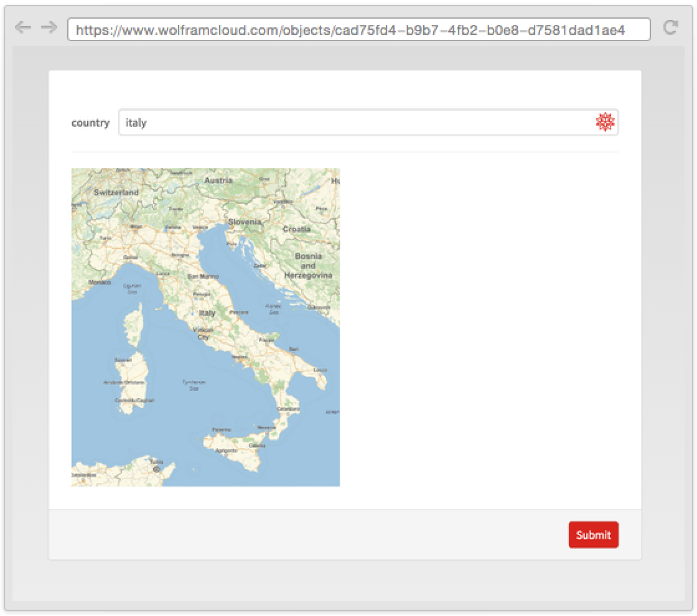Click the Switzerland label on the map
This screenshot has width=697, height=616.
[x=116, y=192]
